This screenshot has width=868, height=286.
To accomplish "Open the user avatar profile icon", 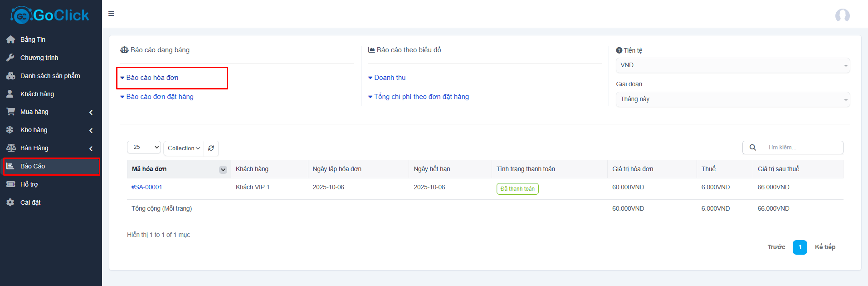I will tap(842, 15).
